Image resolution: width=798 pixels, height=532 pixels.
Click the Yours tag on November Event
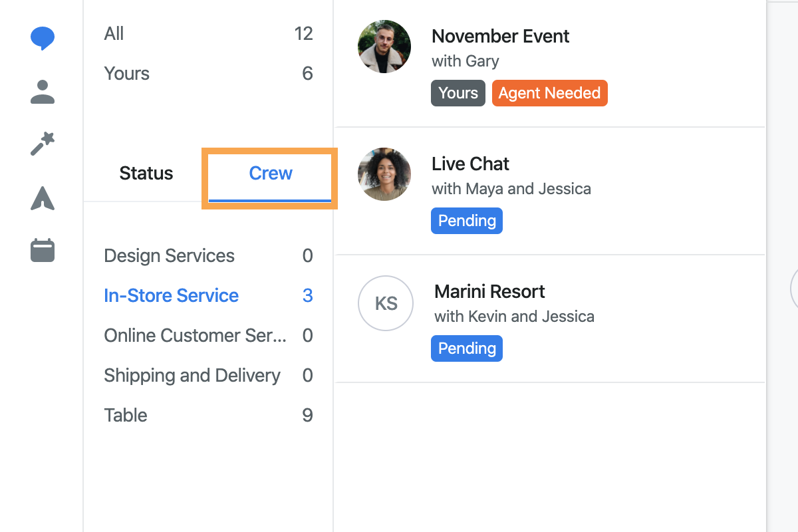click(458, 93)
